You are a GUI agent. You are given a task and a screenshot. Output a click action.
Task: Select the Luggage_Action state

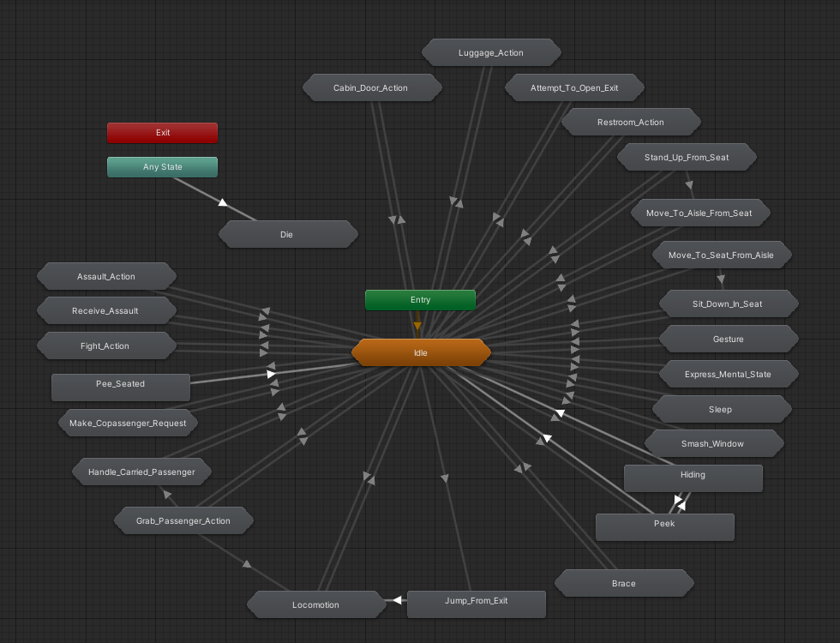tap(491, 52)
